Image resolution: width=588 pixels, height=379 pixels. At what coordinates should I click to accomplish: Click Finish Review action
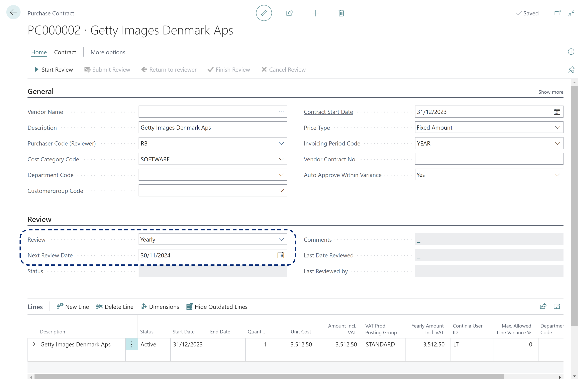point(229,70)
